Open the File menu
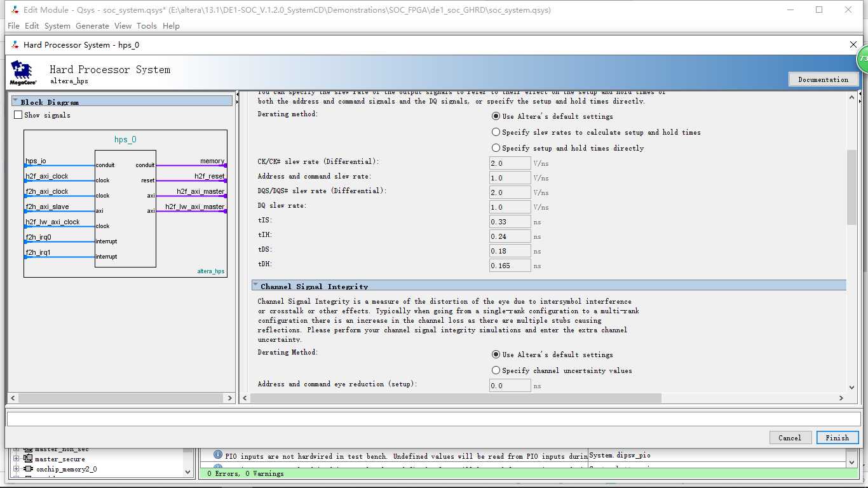 [x=13, y=26]
